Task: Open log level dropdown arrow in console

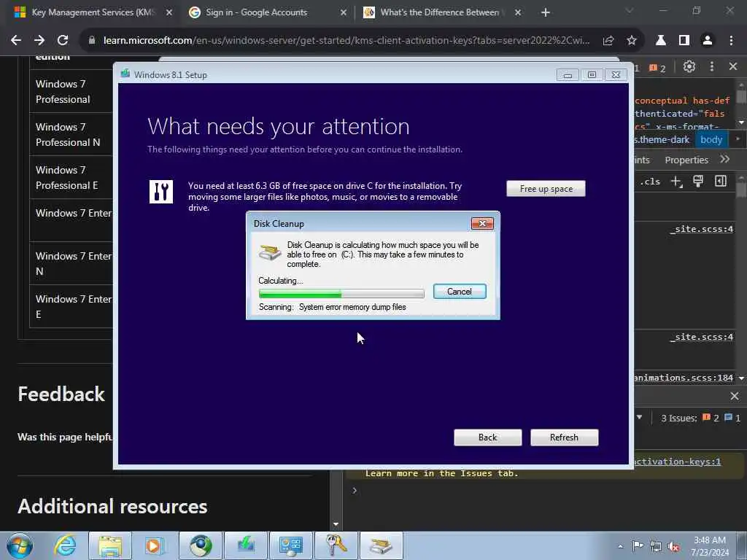Action: coord(639,418)
